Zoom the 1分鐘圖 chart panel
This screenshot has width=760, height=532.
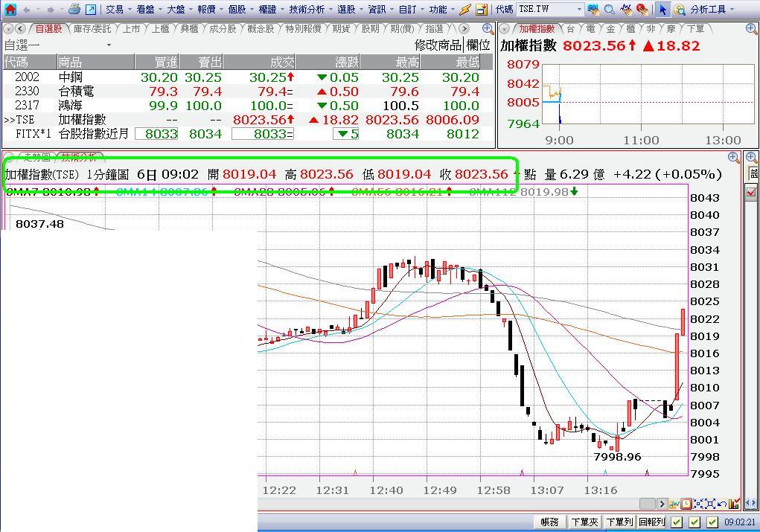click(734, 157)
